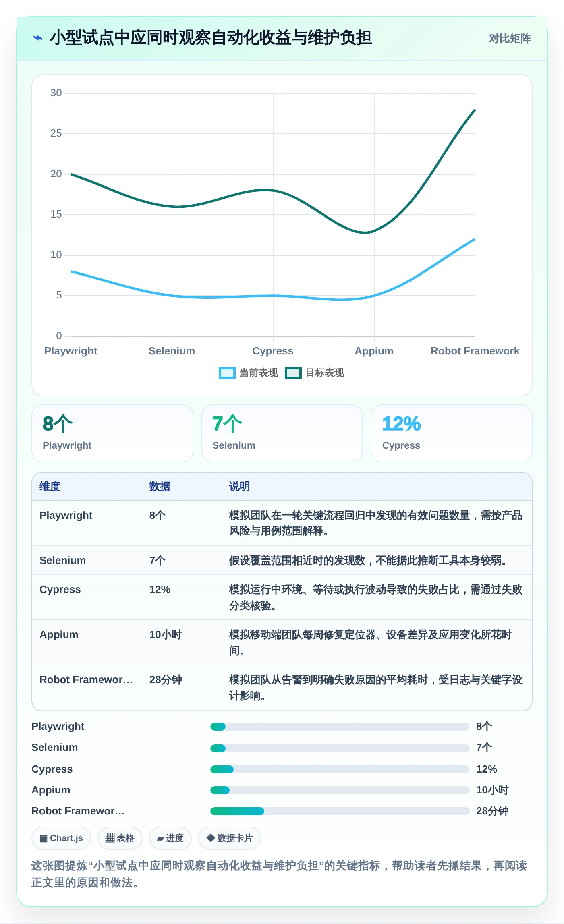Click the 模拟移动端团队 description in the Appium row
Image resolution: width=564 pixels, height=924 pixels.
coord(370,642)
